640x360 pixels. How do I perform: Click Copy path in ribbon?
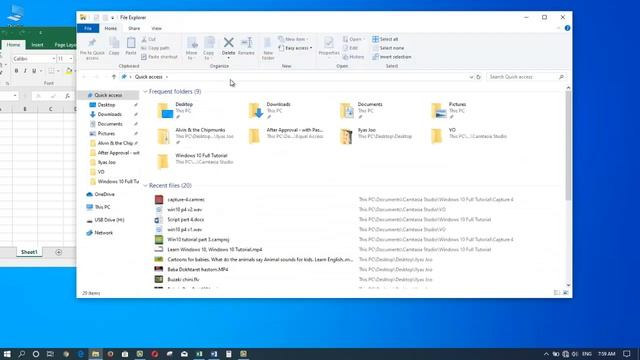pyautogui.click(x=156, y=48)
